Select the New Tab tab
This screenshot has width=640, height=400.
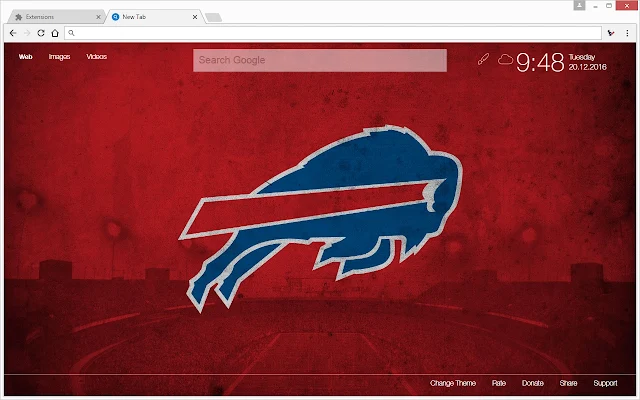(154, 17)
